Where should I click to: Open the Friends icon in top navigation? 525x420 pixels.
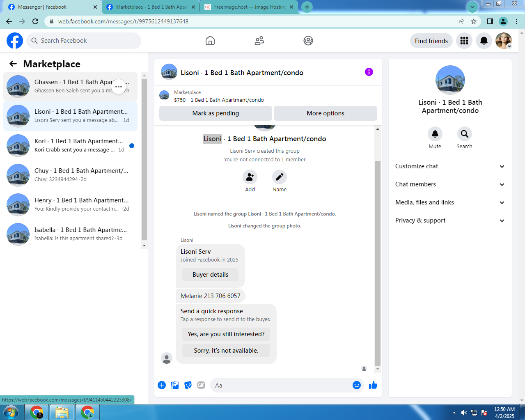[x=259, y=41]
